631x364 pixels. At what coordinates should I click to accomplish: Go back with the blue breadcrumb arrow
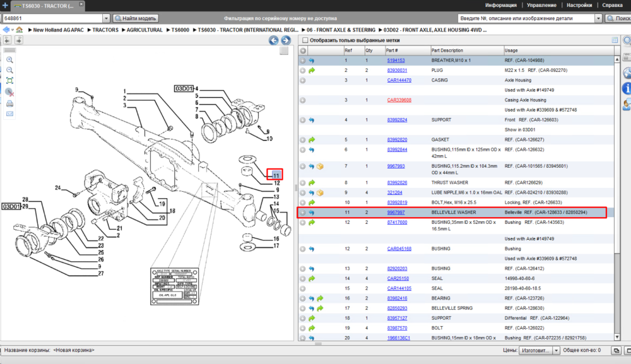[6, 30]
